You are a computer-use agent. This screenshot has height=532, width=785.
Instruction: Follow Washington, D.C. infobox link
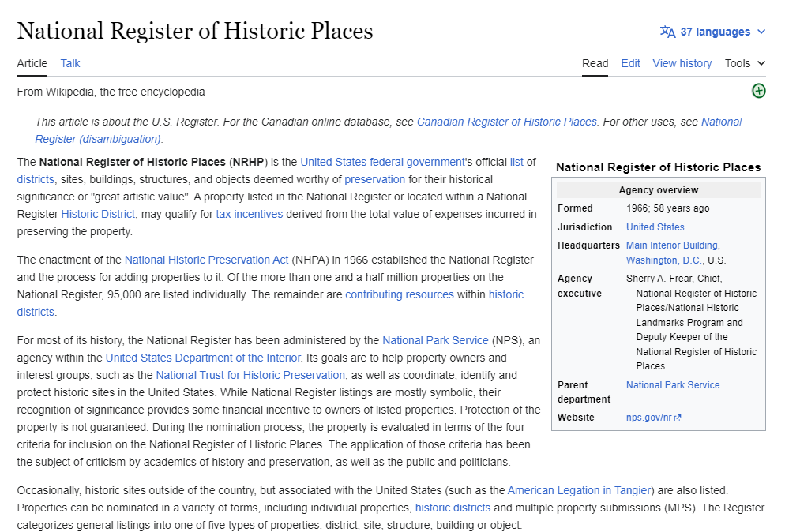pyautogui.click(x=664, y=260)
